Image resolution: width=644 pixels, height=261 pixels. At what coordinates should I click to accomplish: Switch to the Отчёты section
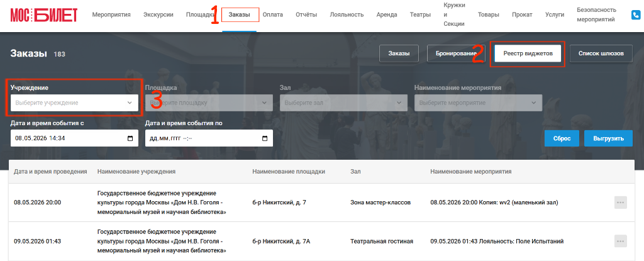[306, 15]
